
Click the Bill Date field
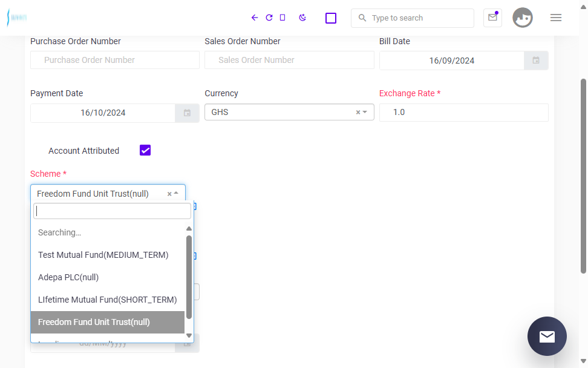[451, 61]
